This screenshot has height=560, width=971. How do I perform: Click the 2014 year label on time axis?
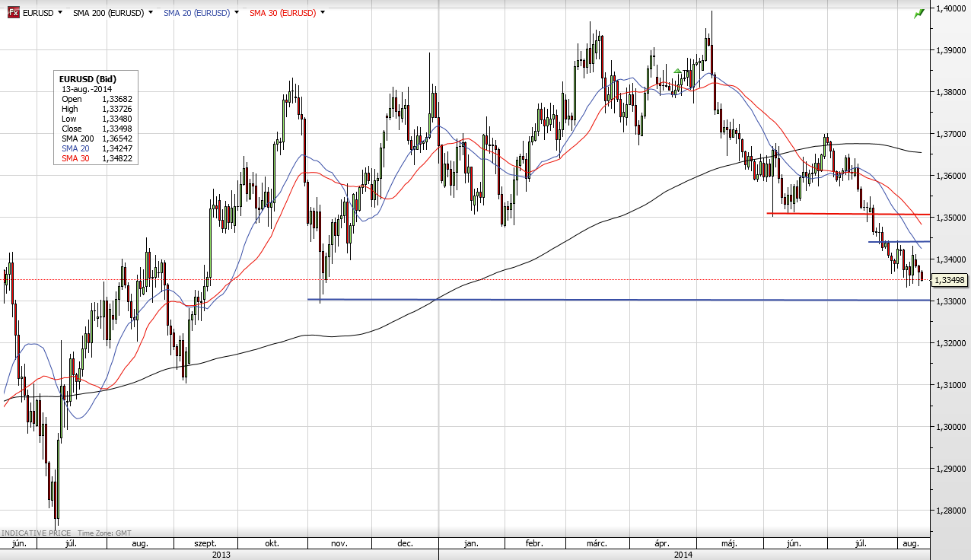683,555
